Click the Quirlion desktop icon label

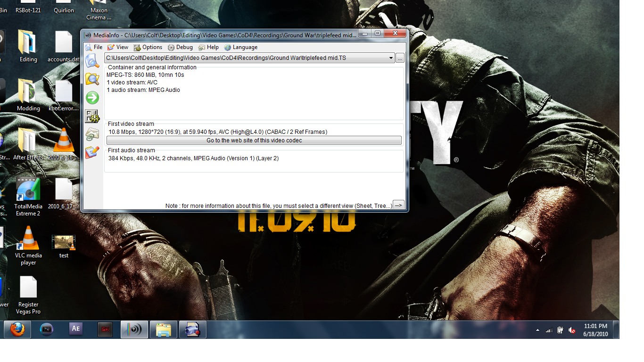(x=64, y=10)
